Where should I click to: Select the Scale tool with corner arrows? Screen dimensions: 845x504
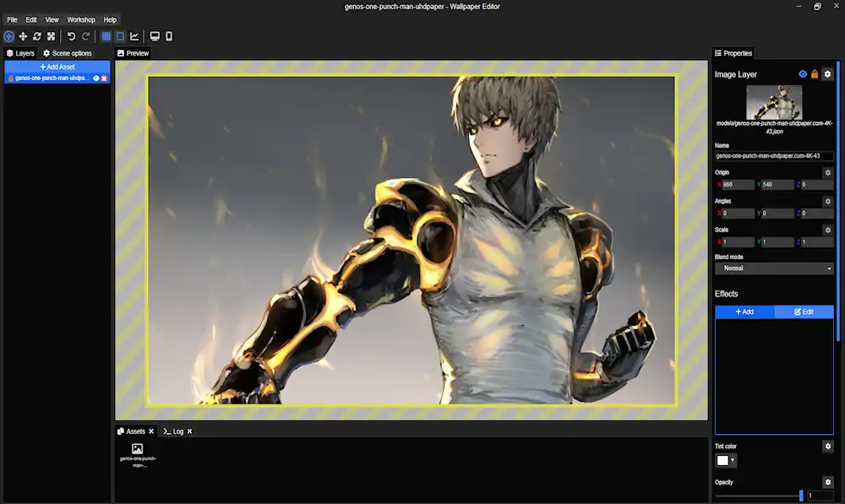pyautogui.click(x=52, y=36)
